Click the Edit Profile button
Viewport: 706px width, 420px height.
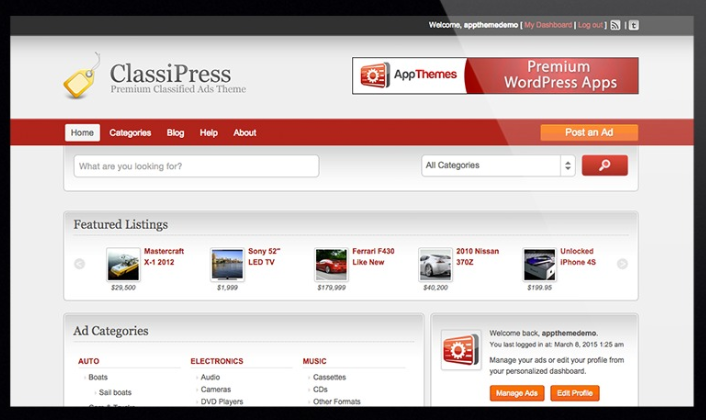575,393
